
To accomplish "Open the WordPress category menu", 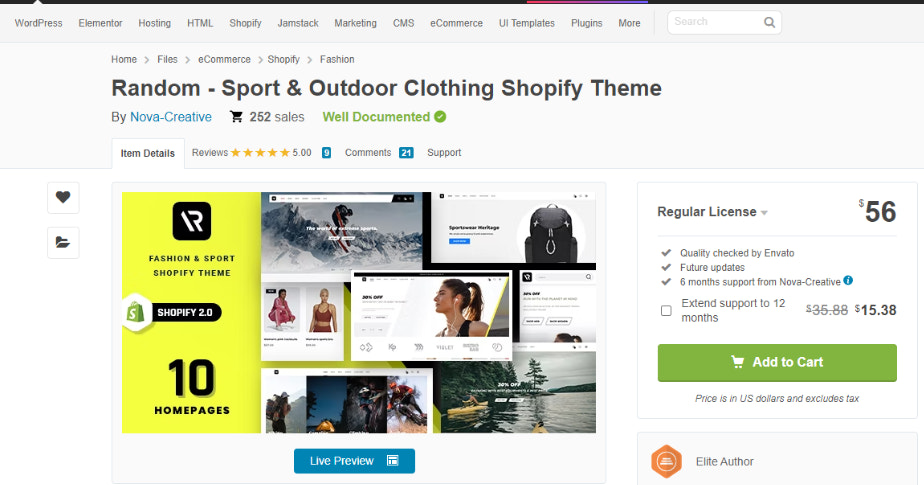I will click(38, 23).
